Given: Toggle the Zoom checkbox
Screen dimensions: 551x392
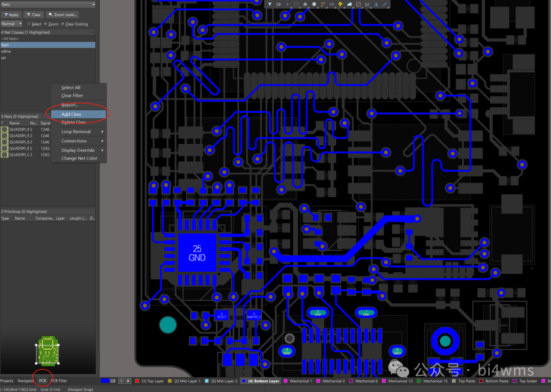Looking at the screenshot, I should (x=46, y=24).
